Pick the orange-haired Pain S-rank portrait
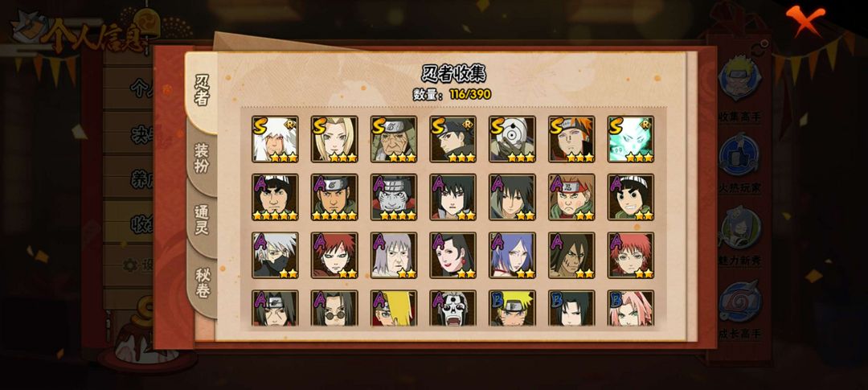The height and width of the screenshot is (390, 868). pyautogui.click(x=571, y=139)
